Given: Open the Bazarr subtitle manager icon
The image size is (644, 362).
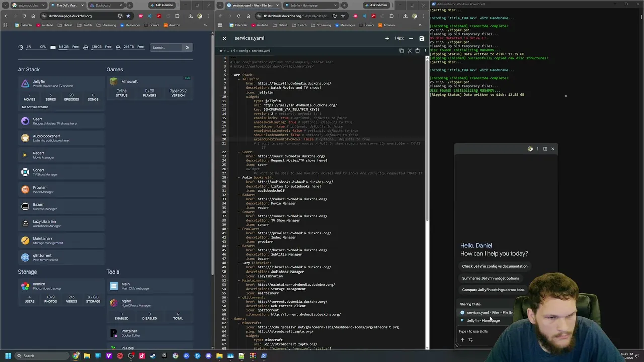Looking at the screenshot, I should (x=25, y=207).
